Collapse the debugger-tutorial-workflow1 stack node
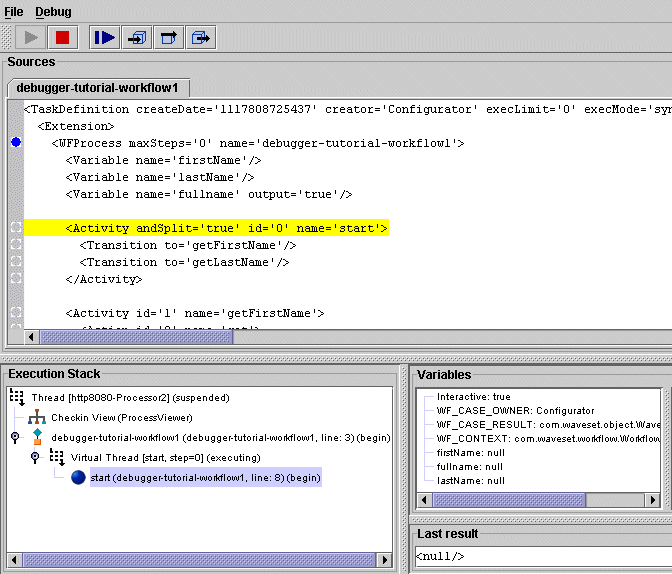This screenshot has width=672, height=574. pos(15,438)
